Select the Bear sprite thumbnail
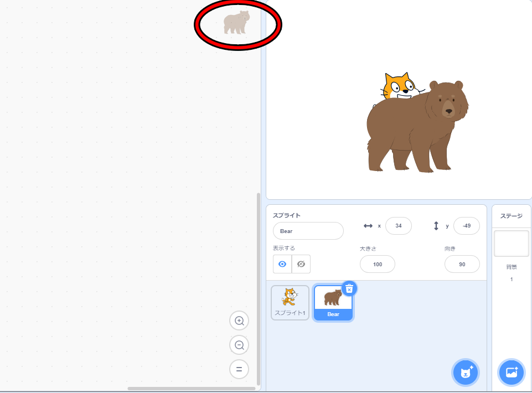 (333, 303)
